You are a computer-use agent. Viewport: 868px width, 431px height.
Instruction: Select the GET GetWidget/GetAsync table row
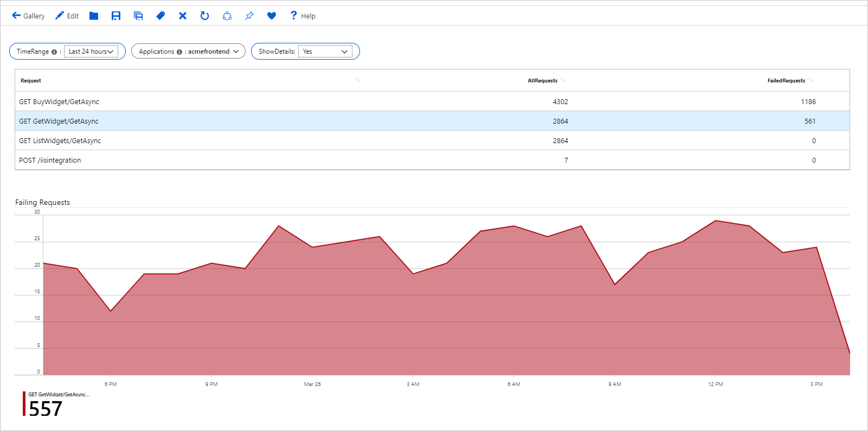pyautogui.click(x=432, y=121)
